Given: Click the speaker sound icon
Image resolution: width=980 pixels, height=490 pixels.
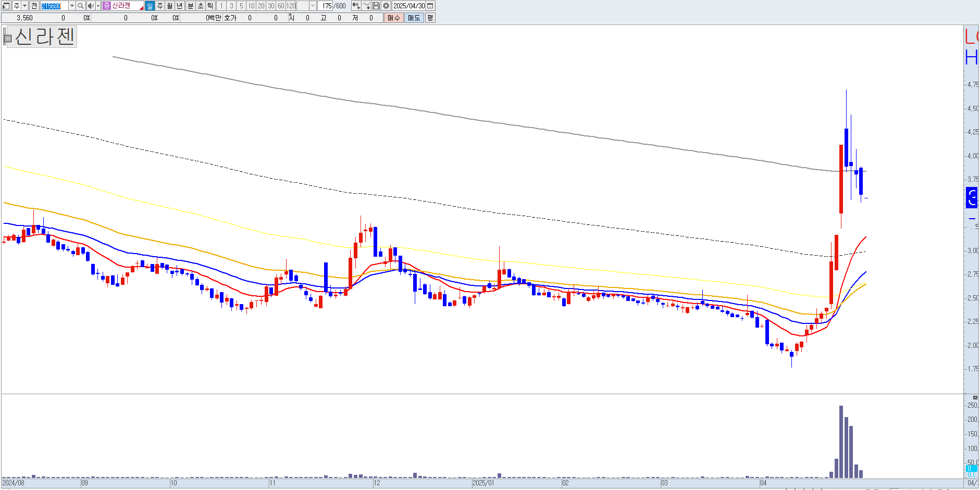Looking at the screenshot, I should coord(91,6).
